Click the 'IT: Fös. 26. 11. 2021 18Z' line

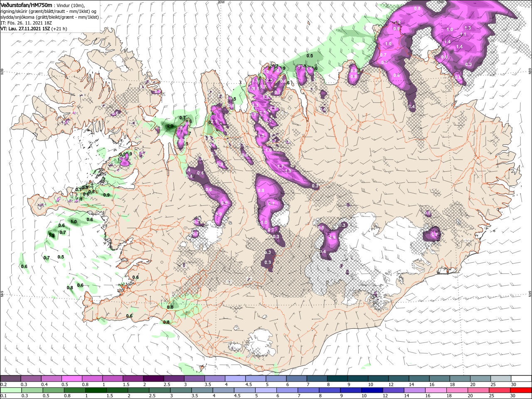[25, 23]
